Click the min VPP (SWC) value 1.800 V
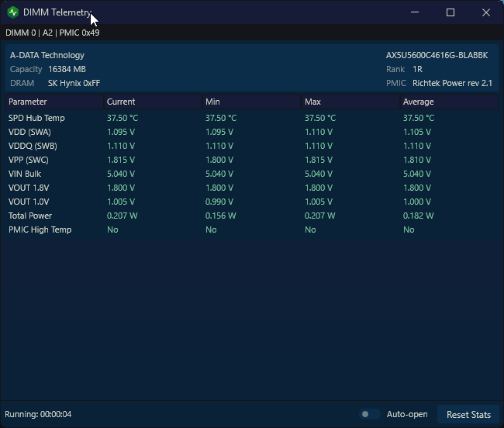This screenshot has width=504, height=428. (219, 160)
